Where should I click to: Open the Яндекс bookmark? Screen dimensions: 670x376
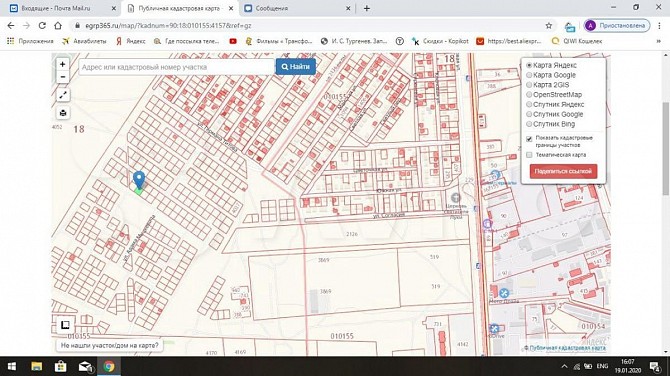pyautogui.click(x=131, y=41)
